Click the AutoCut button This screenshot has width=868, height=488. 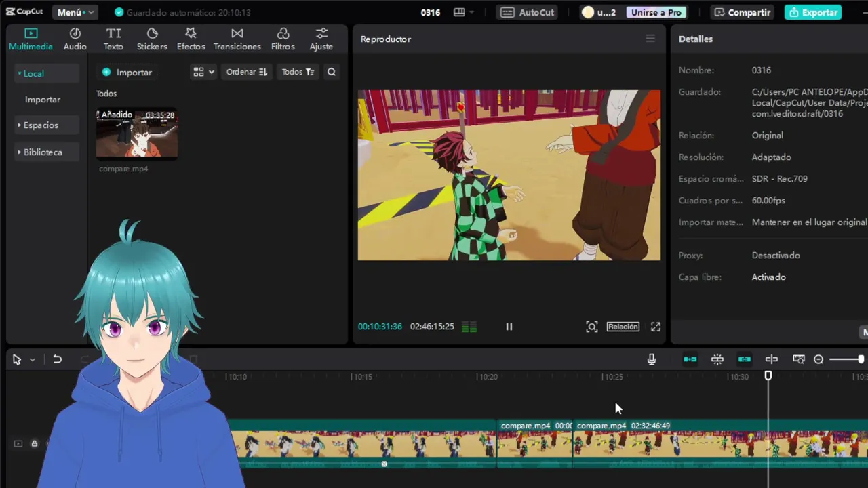tap(528, 12)
